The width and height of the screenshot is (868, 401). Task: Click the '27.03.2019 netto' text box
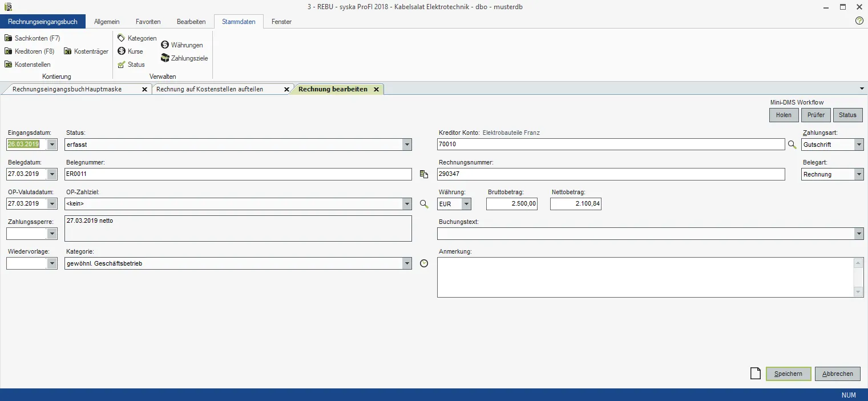pos(238,228)
